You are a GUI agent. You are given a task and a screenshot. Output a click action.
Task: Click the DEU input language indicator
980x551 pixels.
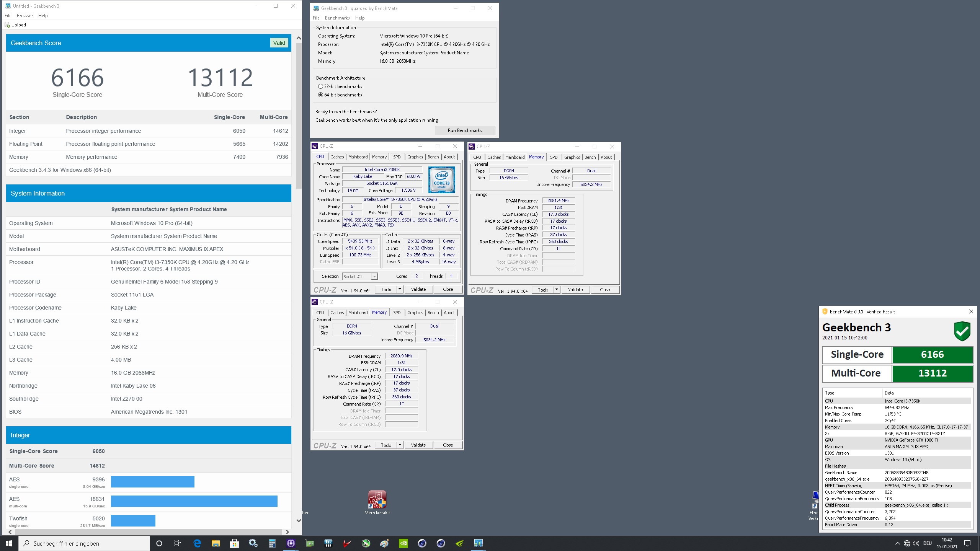[927, 543]
